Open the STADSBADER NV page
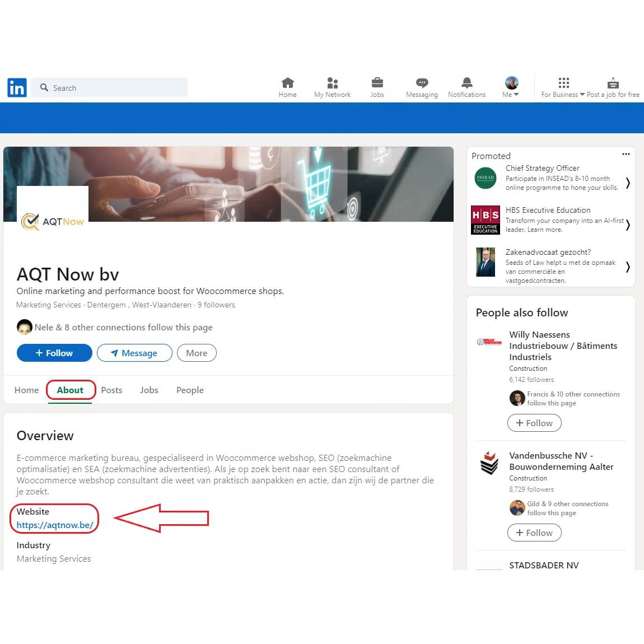This screenshot has width=644, height=644. 544,565
